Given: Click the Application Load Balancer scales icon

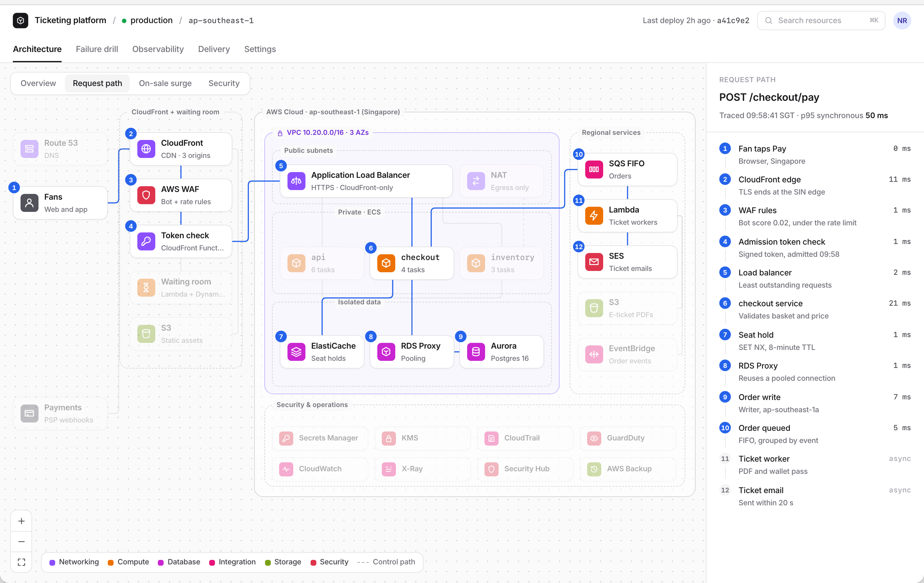Looking at the screenshot, I should [296, 181].
